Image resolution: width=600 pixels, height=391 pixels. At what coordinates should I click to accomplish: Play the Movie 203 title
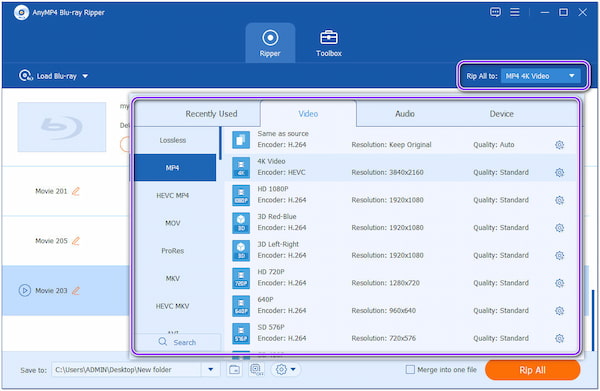coord(24,291)
